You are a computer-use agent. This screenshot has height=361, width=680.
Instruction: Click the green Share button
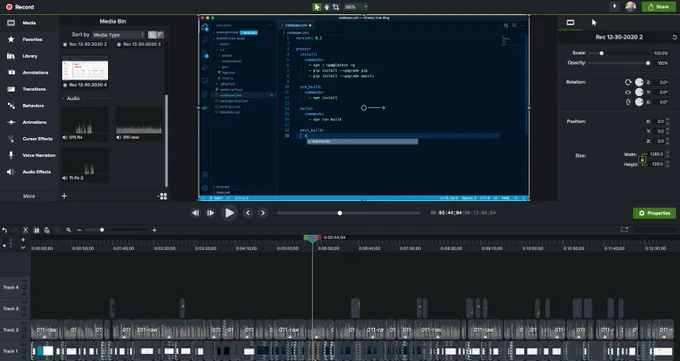point(658,7)
